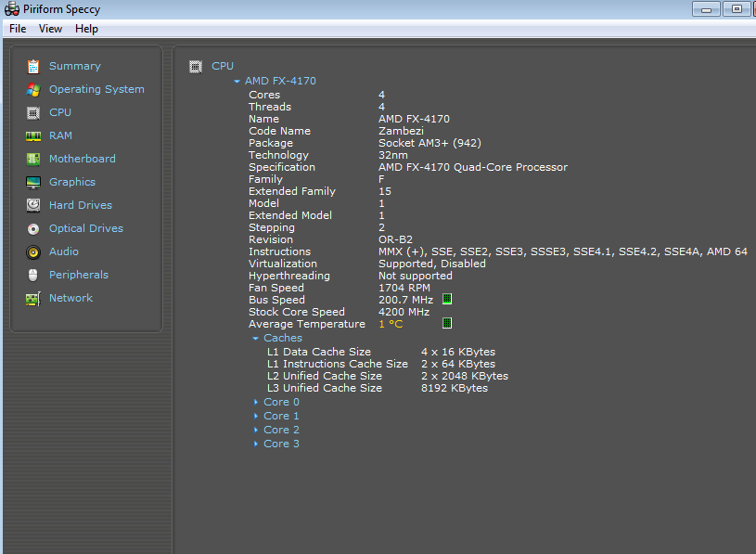Click the Bus Speed green graph icon

(447, 300)
